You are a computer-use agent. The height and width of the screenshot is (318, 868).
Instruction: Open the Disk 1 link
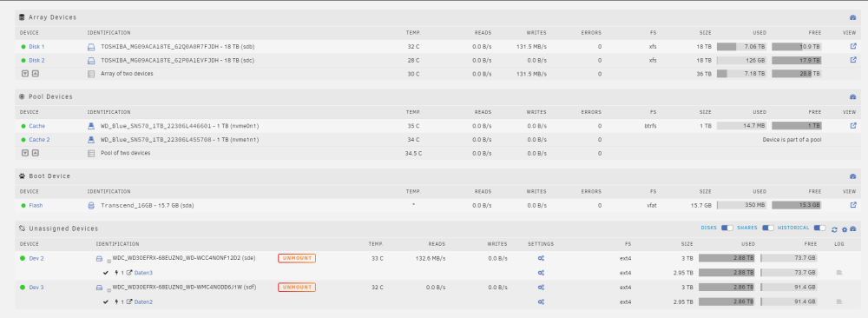tap(36, 47)
